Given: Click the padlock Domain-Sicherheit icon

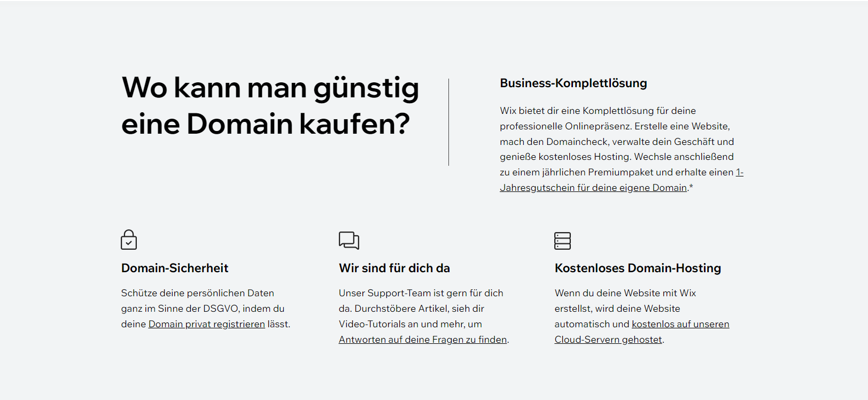Looking at the screenshot, I should [x=129, y=240].
